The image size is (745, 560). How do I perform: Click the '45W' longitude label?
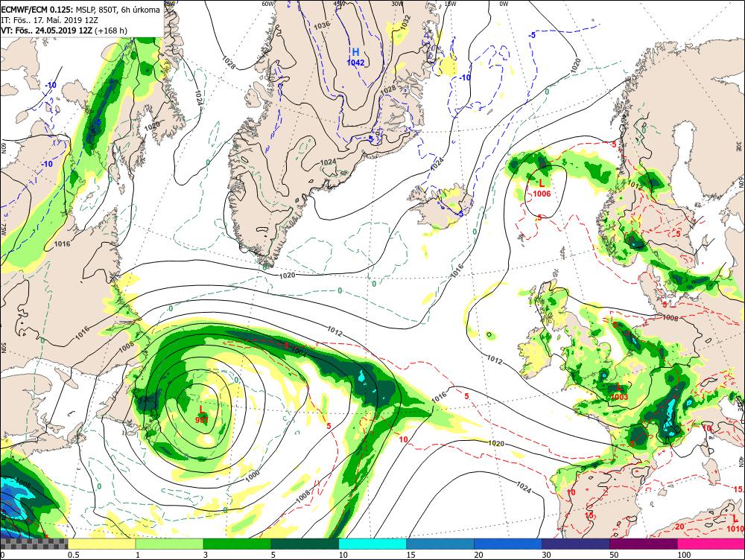(x=339, y=3)
